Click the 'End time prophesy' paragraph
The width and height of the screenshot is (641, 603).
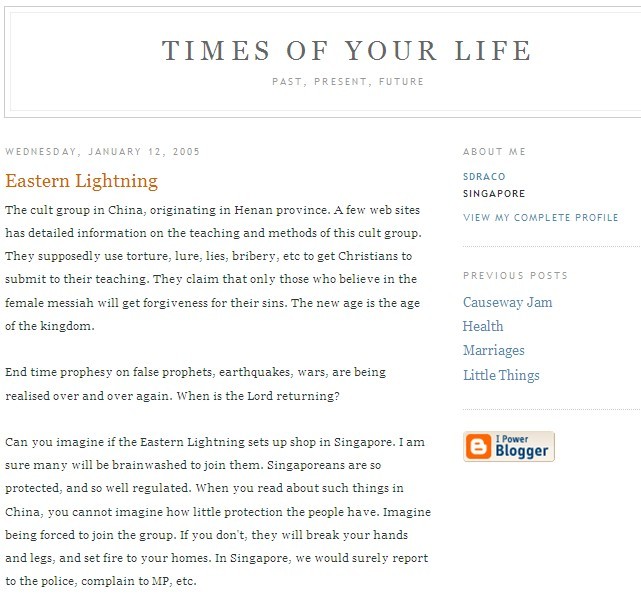[195, 384]
